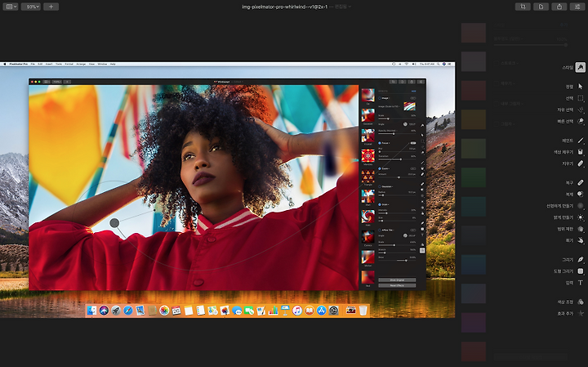Toggle the tools sidebar sliders icon
588x367 pixels.
point(577,7)
